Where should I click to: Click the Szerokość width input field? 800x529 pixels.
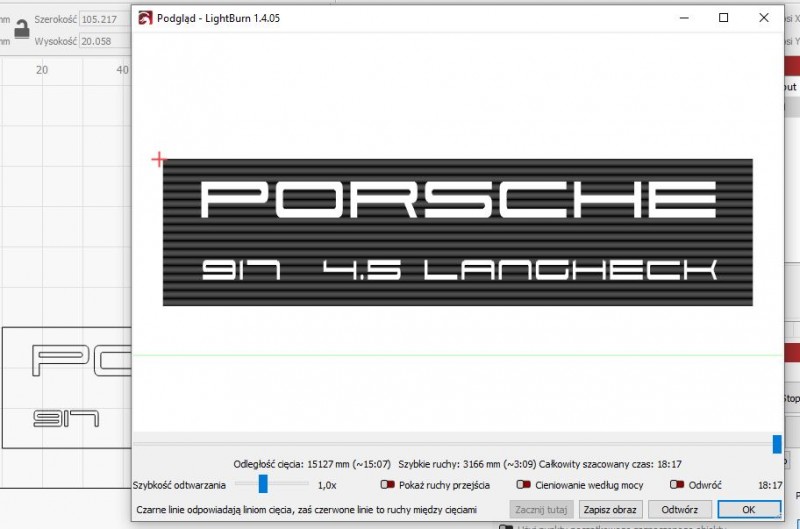[x=106, y=19]
